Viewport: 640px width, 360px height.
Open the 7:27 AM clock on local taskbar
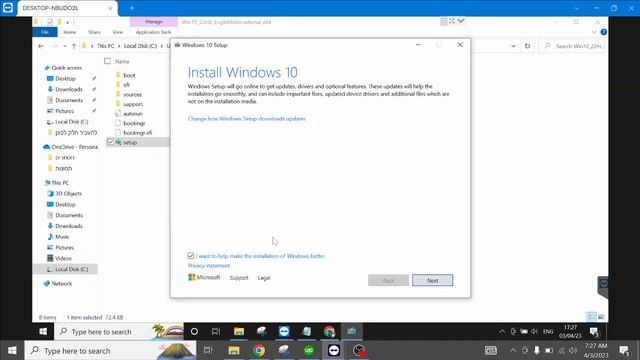pos(596,350)
